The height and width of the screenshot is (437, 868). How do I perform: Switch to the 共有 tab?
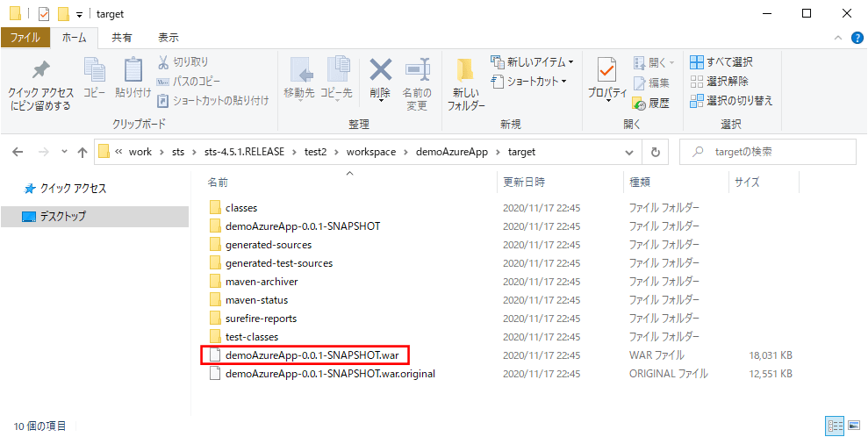(x=122, y=38)
